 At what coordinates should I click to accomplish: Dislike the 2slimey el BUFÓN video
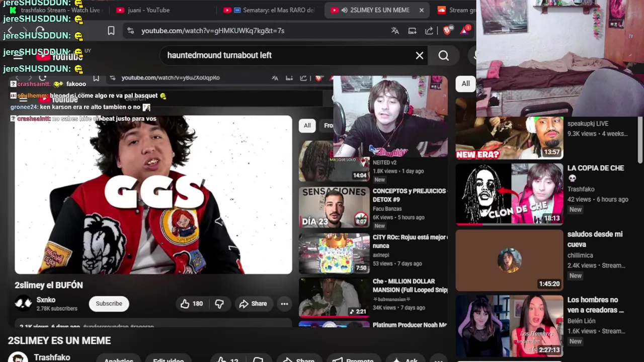pos(219,304)
